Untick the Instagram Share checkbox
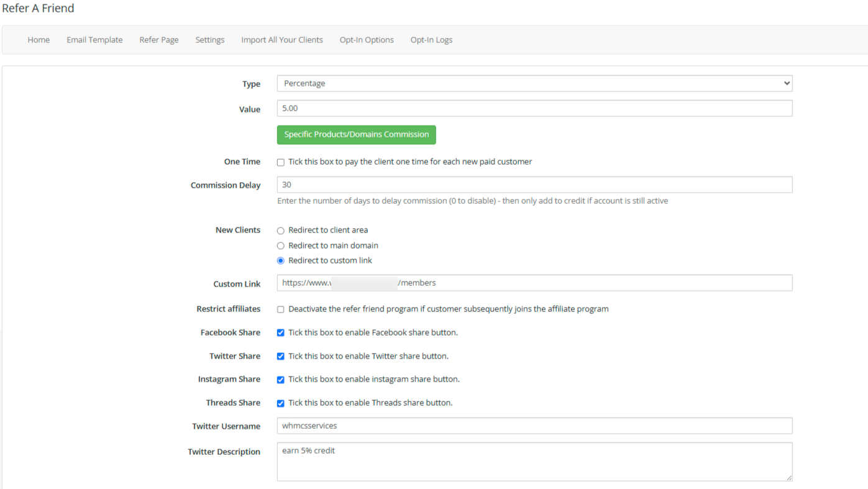This screenshot has height=489, width=868. [281, 380]
